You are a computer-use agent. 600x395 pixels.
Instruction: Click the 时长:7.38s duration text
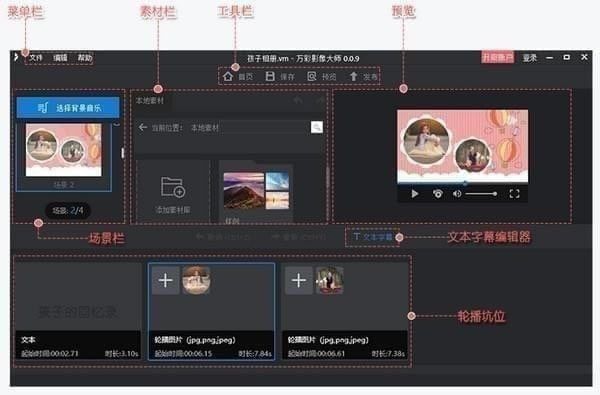388,354
